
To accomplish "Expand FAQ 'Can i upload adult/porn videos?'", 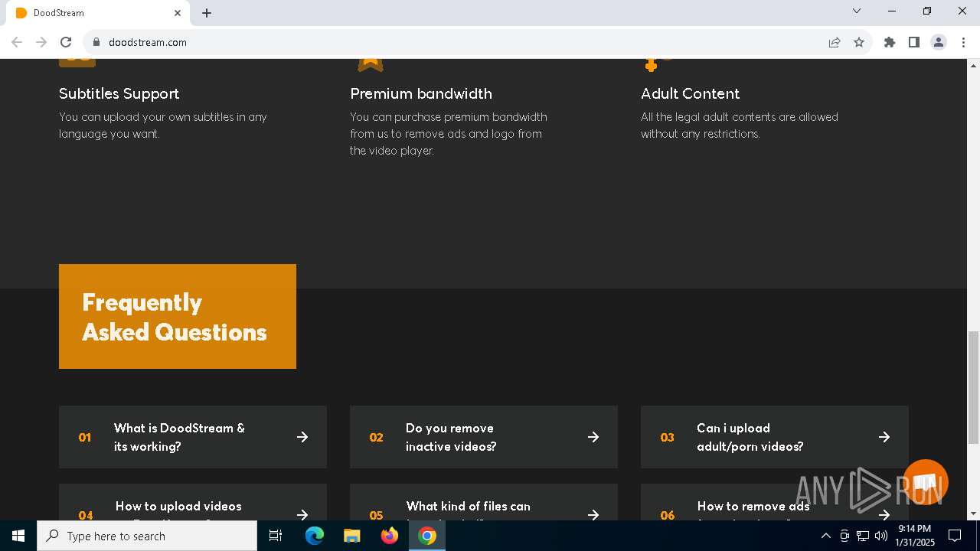I will 775,437.
